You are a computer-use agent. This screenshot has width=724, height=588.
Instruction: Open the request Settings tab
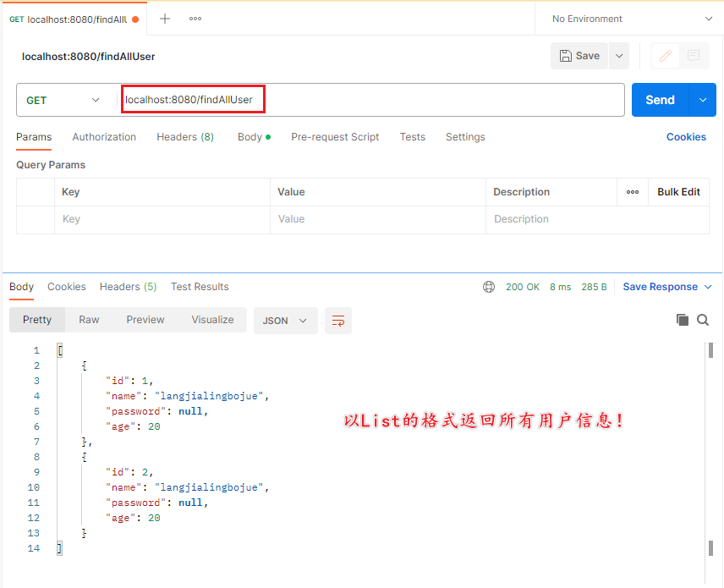pos(465,137)
